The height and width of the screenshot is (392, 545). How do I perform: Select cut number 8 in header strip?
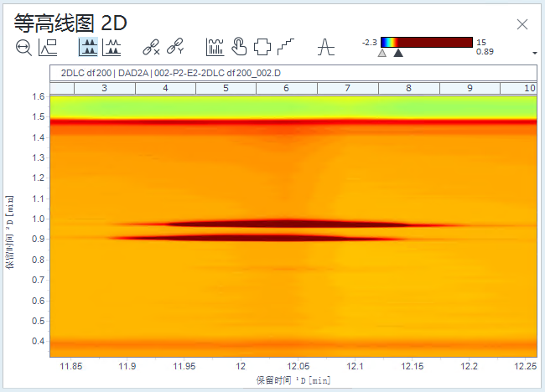click(409, 88)
